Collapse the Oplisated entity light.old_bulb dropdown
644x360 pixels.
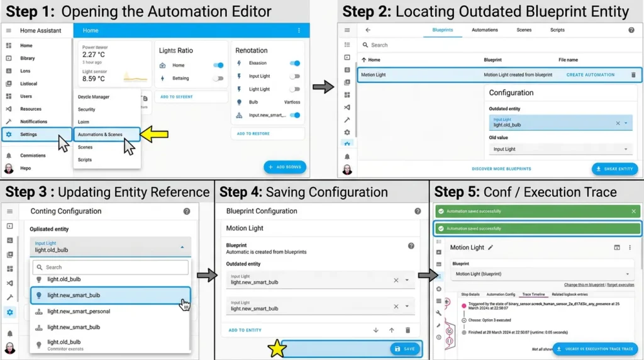(x=182, y=247)
